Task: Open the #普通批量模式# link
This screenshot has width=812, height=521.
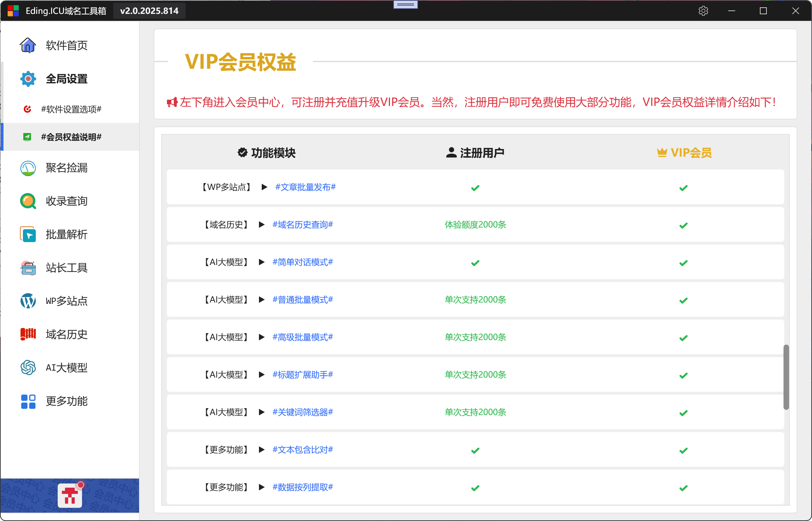Action: tap(303, 300)
